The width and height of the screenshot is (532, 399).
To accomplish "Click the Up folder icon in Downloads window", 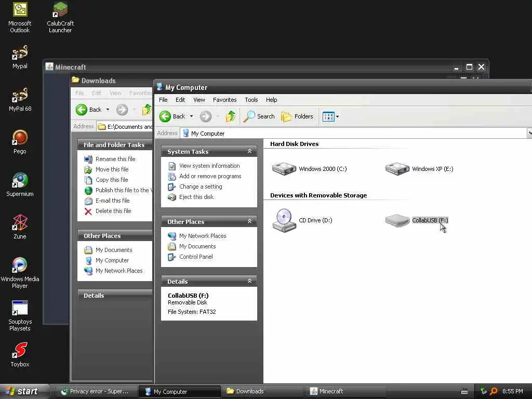I will coord(147,110).
